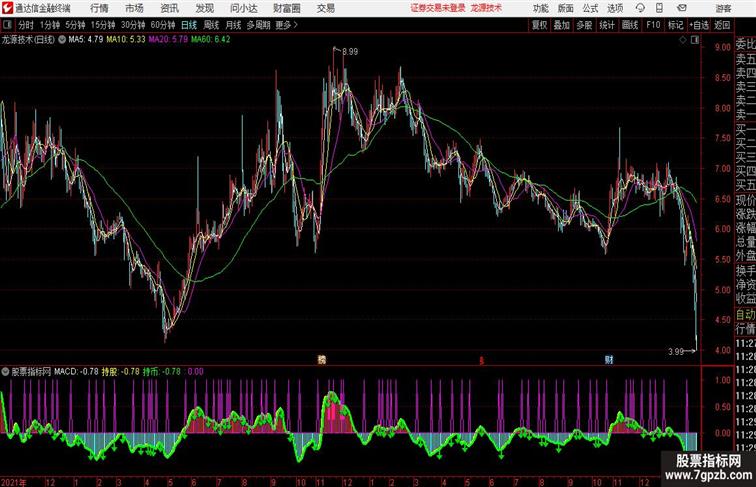Open the F10 company info button
Screen dimensions: 756x487
653,25
